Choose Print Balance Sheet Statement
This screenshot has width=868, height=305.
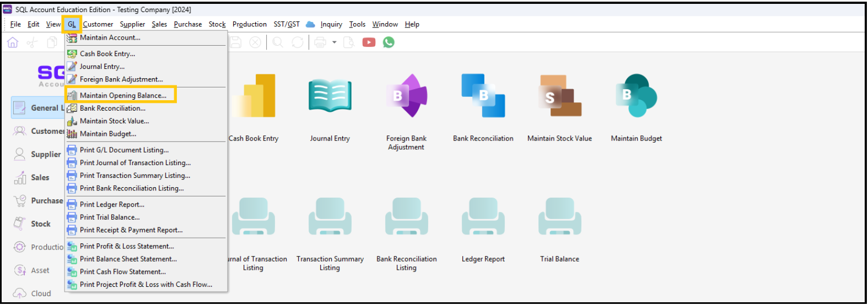tap(146, 259)
